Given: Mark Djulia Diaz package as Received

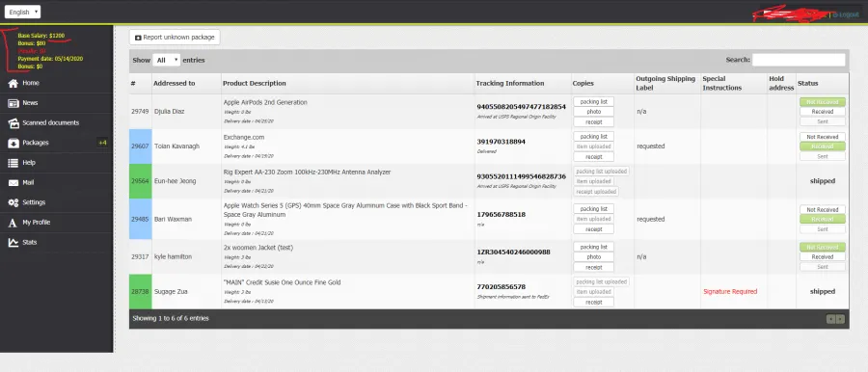Looking at the screenshot, I should point(822,112).
